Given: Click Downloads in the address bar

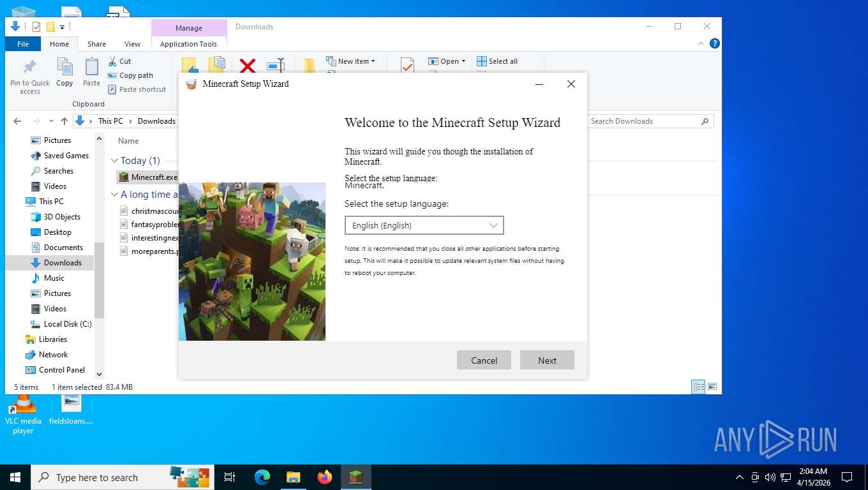Looking at the screenshot, I should coord(156,121).
